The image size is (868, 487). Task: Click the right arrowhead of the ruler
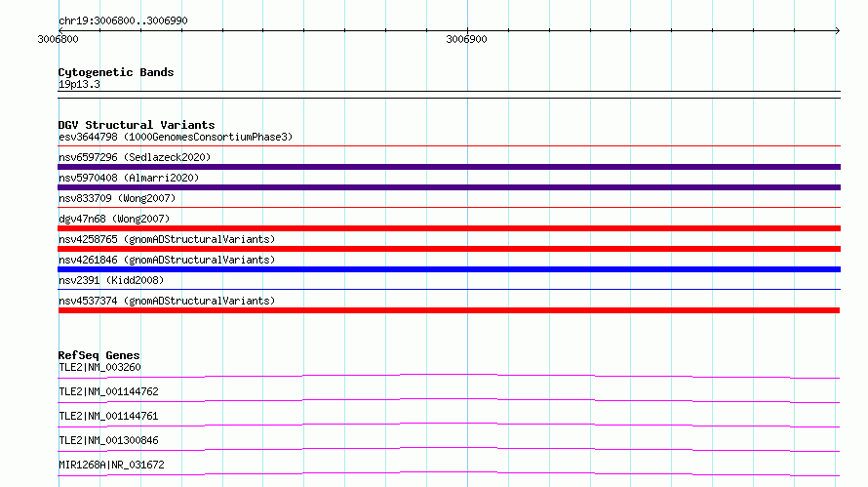pos(837,30)
